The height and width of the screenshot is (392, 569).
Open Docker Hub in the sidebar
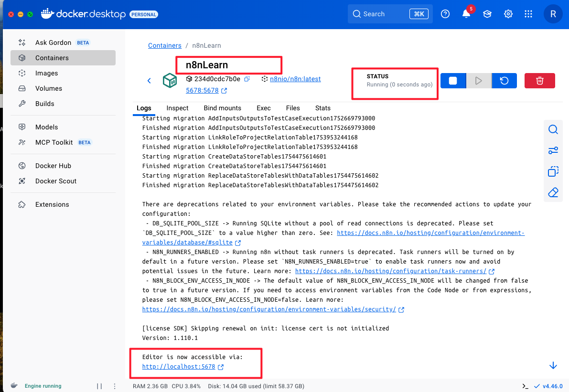pyautogui.click(x=63, y=166)
